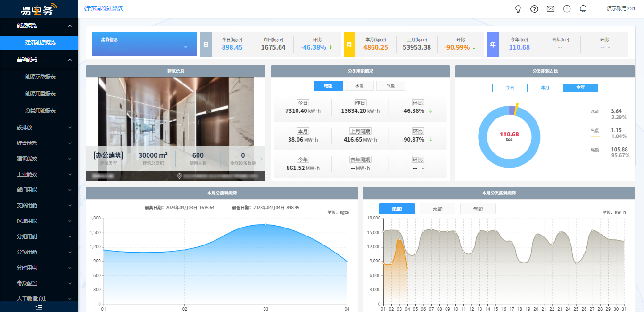Click the lightbulb icon in header

tap(518, 9)
